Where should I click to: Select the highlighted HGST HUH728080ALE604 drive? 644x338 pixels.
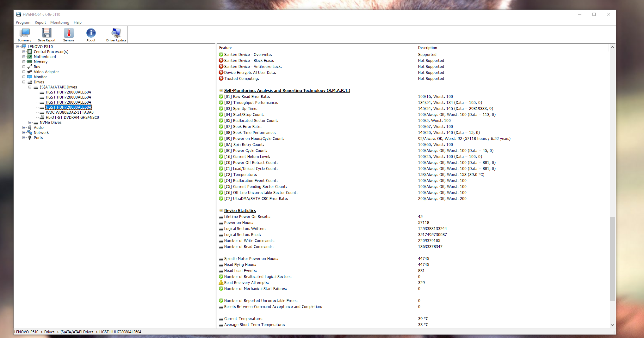(x=68, y=107)
